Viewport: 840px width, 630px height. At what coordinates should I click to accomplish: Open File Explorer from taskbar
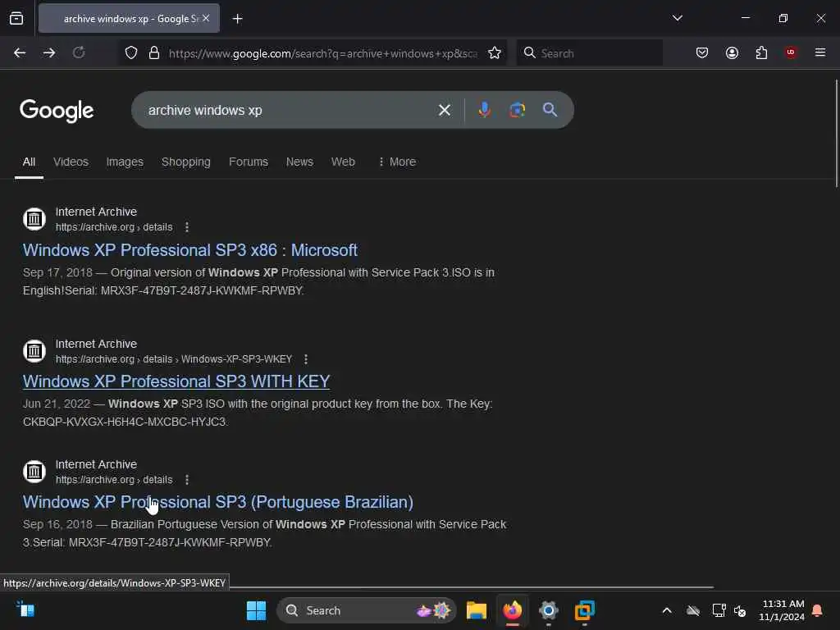(477, 610)
